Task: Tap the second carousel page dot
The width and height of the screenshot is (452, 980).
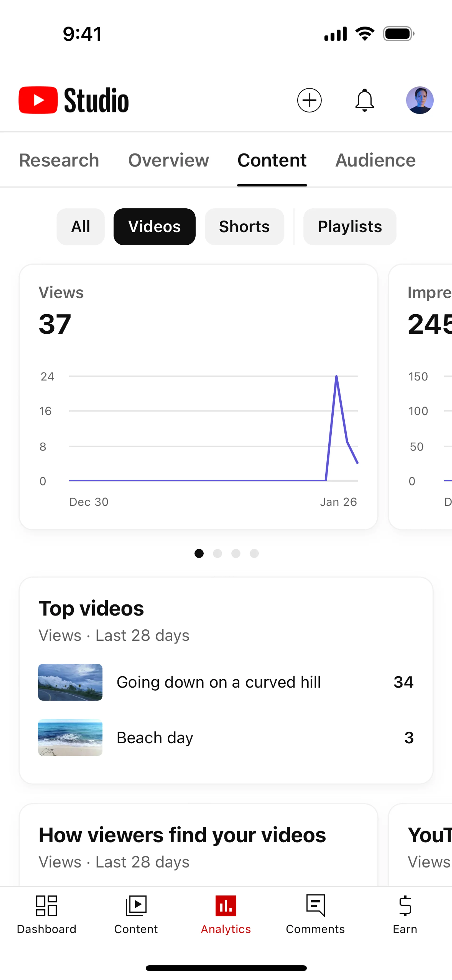Action: [217, 554]
